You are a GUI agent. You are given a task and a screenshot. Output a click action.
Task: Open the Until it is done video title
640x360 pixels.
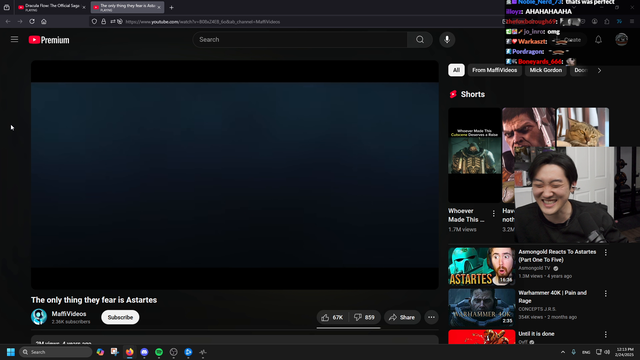(536, 334)
